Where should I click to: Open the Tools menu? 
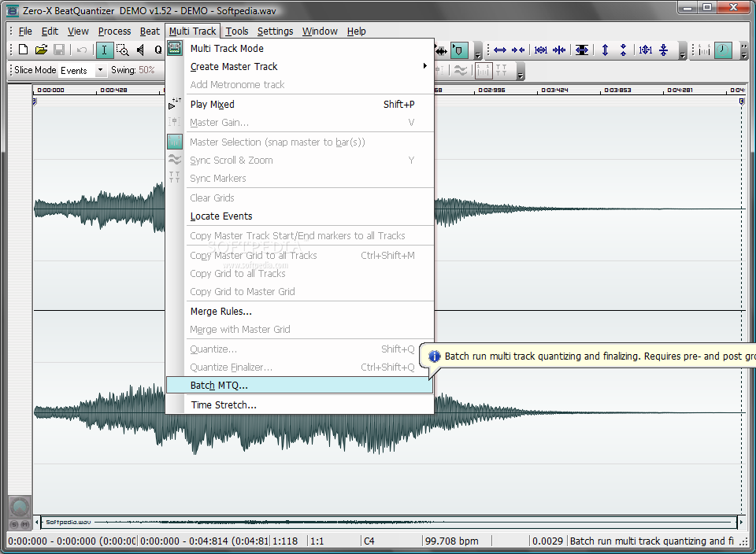click(x=237, y=31)
